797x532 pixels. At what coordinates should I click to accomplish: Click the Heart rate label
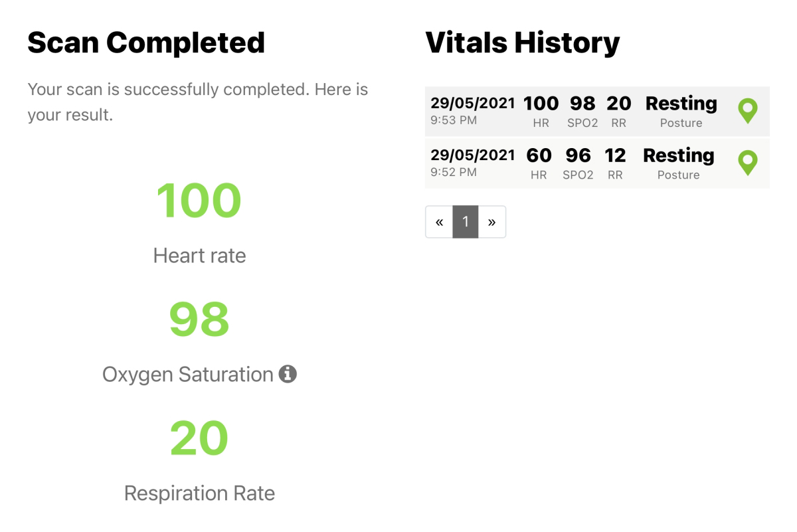[x=199, y=256]
